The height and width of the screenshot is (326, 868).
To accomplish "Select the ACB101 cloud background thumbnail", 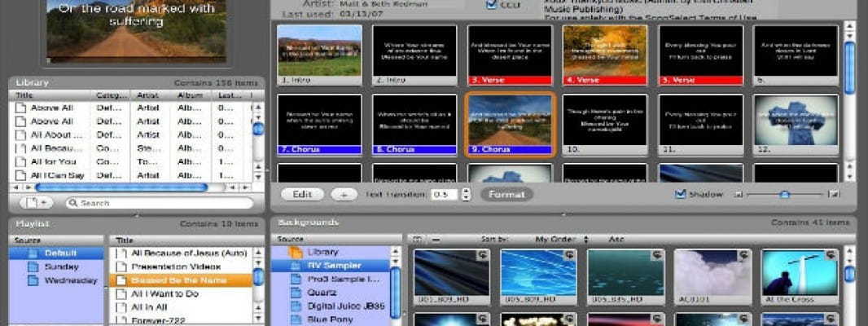I will click(x=712, y=276).
